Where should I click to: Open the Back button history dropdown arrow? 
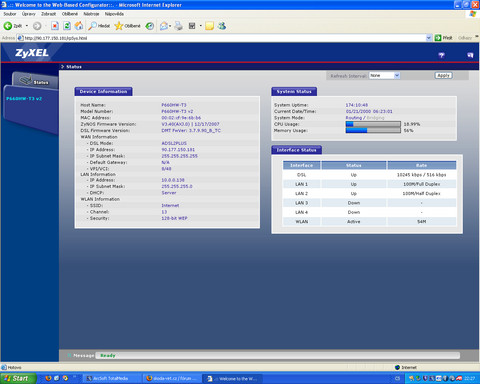tap(27, 26)
